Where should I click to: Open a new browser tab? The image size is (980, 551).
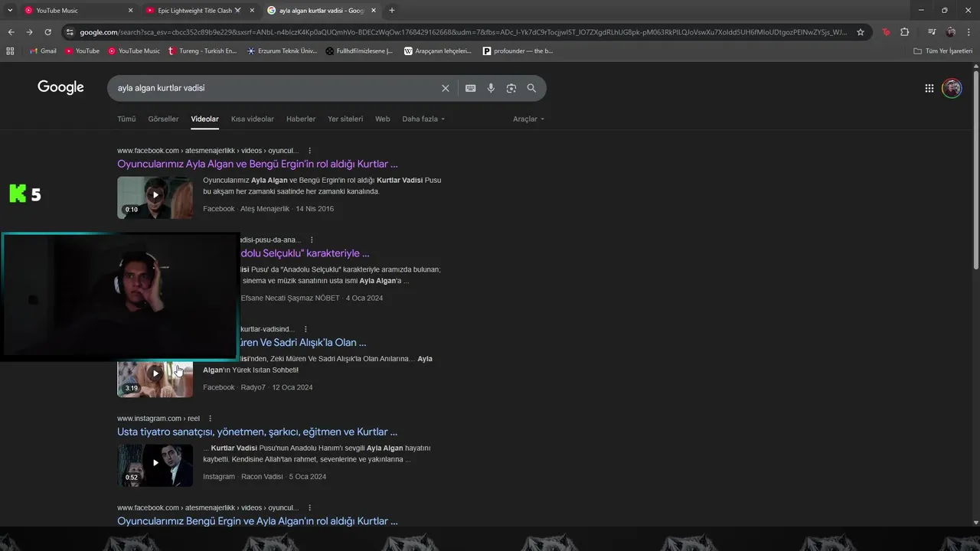pyautogui.click(x=392, y=11)
